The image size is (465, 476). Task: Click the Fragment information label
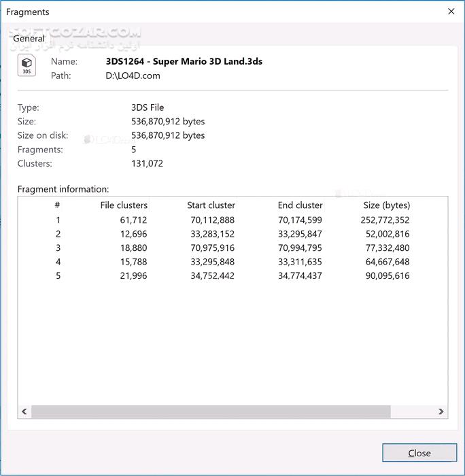63,189
